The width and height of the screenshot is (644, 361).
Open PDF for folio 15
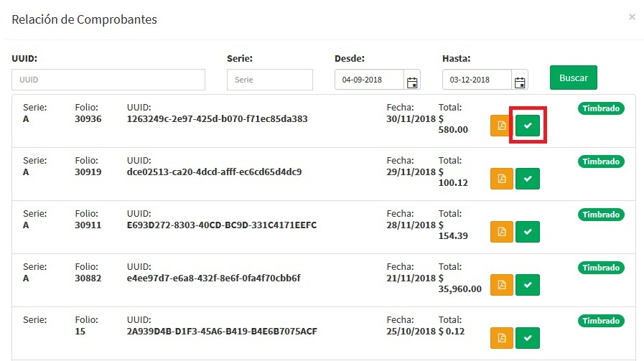click(x=501, y=337)
